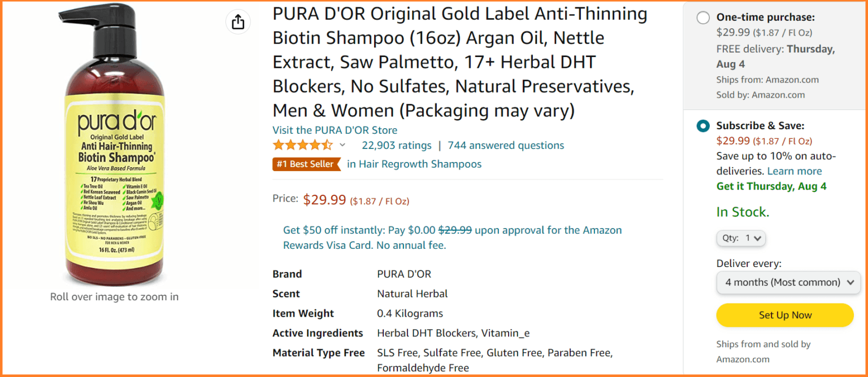Click the Set Up Now button
The image size is (868, 377).
coord(784,315)
